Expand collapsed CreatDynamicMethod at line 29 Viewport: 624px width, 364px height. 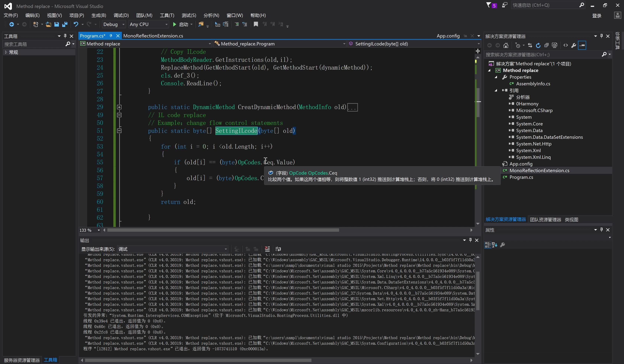coord(119,107)
